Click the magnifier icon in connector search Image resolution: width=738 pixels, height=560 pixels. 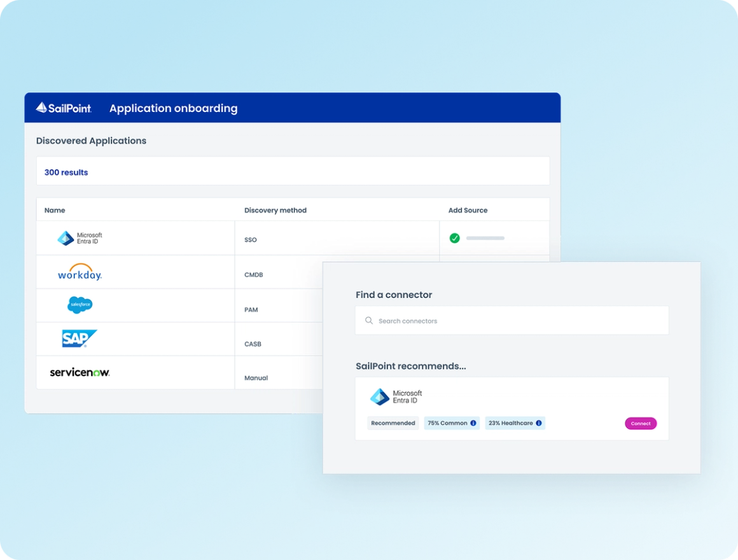[369, 321]
